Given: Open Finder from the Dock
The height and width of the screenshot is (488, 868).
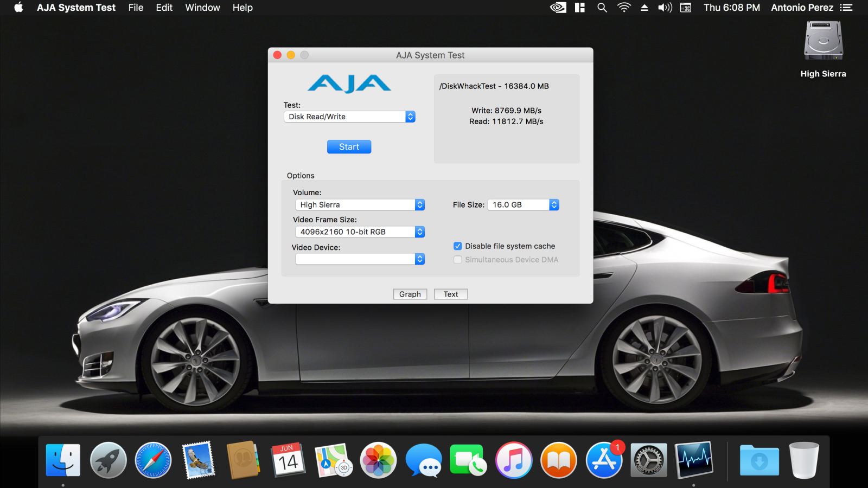Looking at the screenshot, I should pos(63,460).
